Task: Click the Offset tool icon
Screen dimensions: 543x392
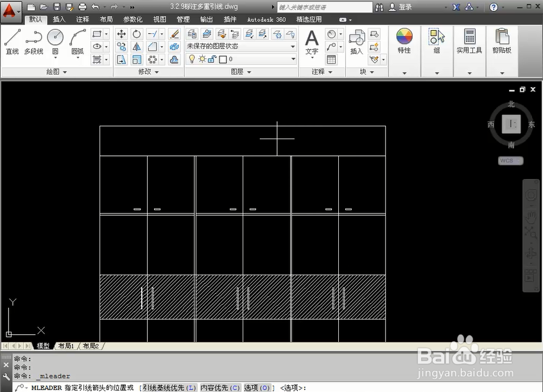Action: point(174,60)
